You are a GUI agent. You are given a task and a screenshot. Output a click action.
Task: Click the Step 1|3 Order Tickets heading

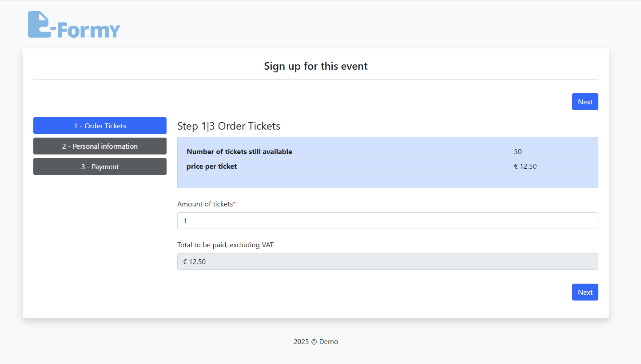229,126
